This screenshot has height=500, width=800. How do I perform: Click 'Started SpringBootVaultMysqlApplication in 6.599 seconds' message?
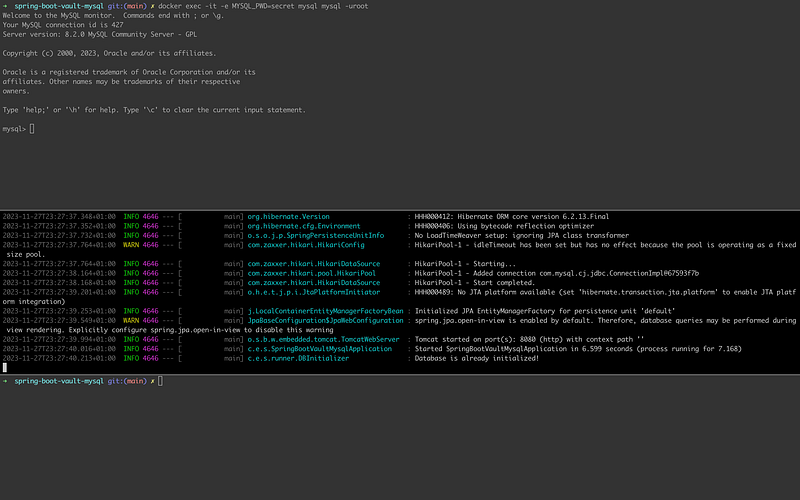[x=578, y=349]
